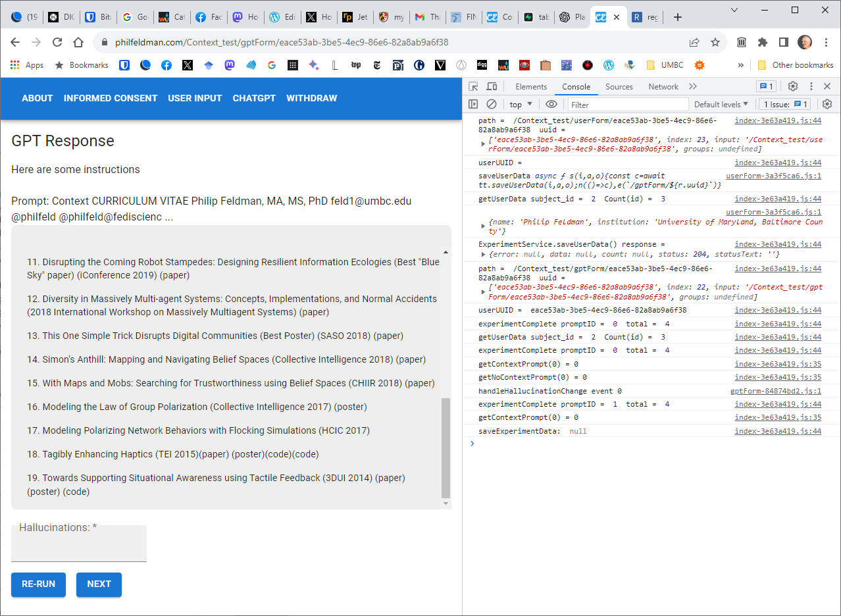Reload the page using the refresh button
The width and height of the screenshot is (841, 616).
(x=57, y=42)
